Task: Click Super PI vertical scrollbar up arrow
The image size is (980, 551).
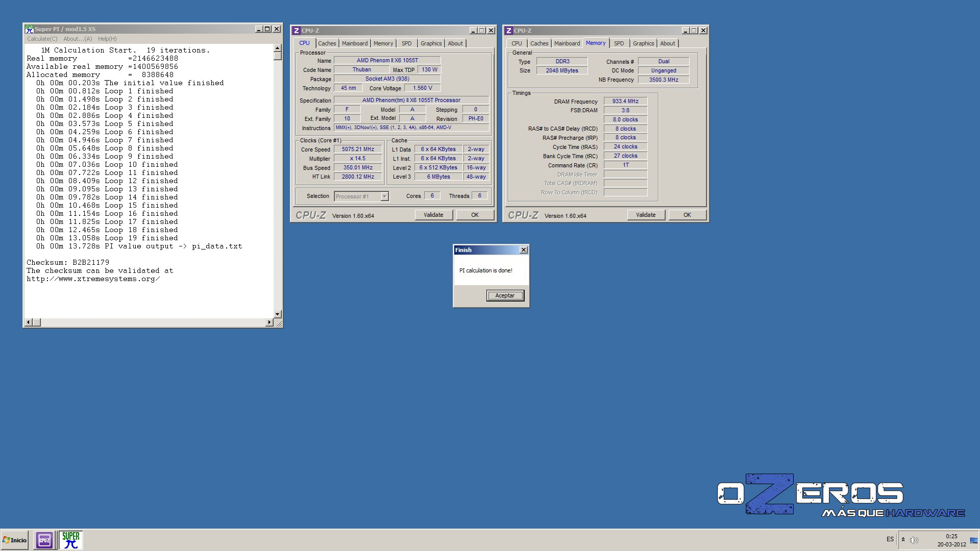Action: coord(278,48)
